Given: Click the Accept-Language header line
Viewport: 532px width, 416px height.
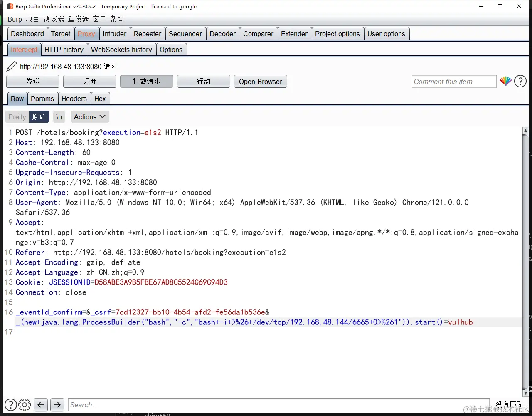Looking at the screenshot, I should [80, 272].
